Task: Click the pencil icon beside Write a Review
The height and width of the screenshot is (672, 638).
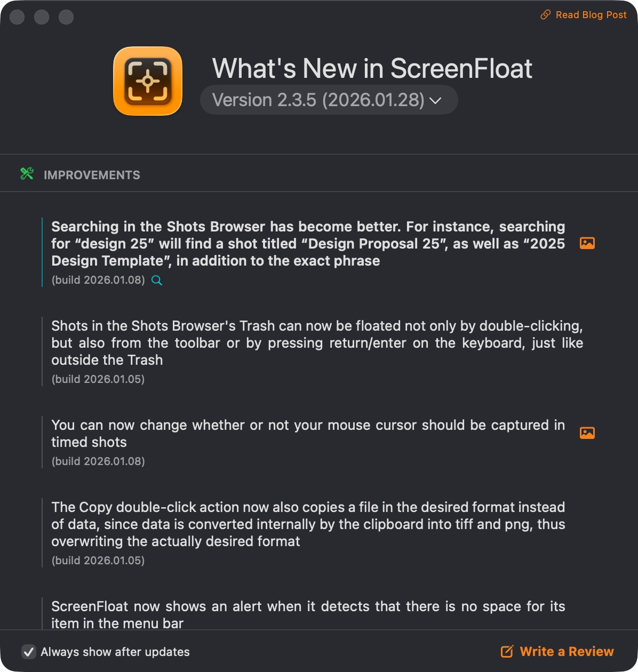Action: point(507,651)
